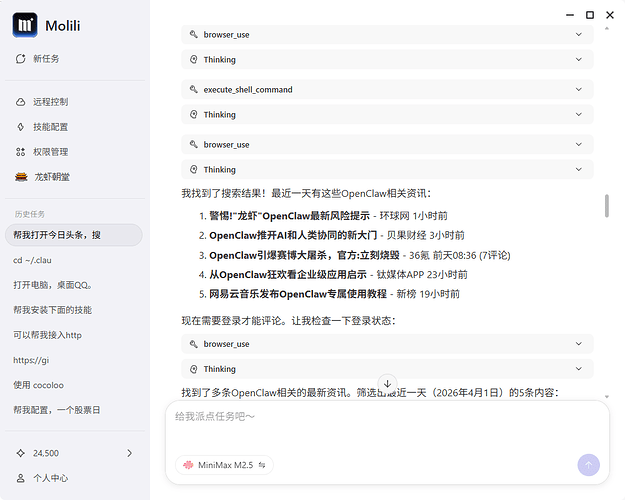Image resolution: width=625 pixels, height=500 pixels.
Task: Expand the first Thinking step chevron
Action: point(579,59)
